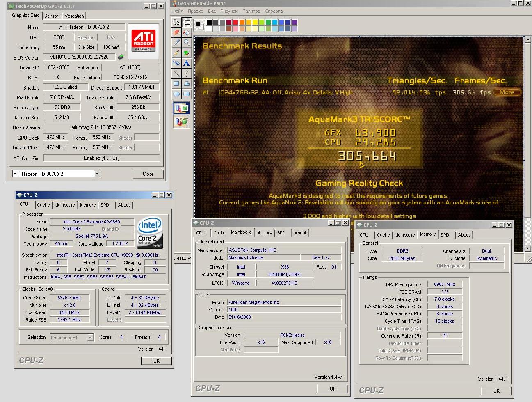
Task: Click the '2048 MBytes' memory size value
Action: 402,258
